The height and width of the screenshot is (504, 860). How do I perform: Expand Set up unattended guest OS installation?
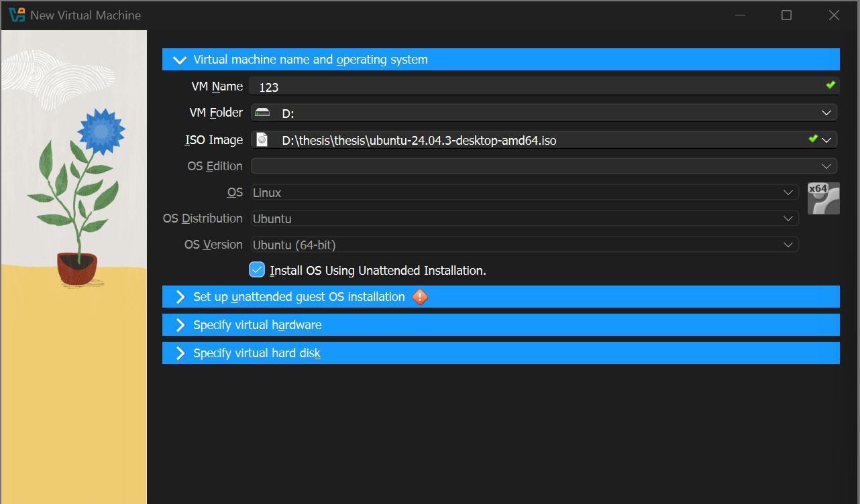tap(501, 297)
